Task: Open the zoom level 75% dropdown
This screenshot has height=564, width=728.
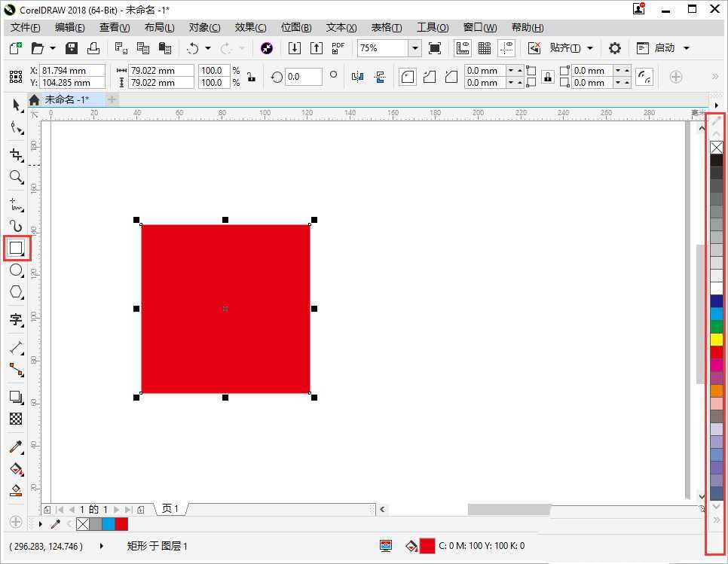Action: pos(414,48)
